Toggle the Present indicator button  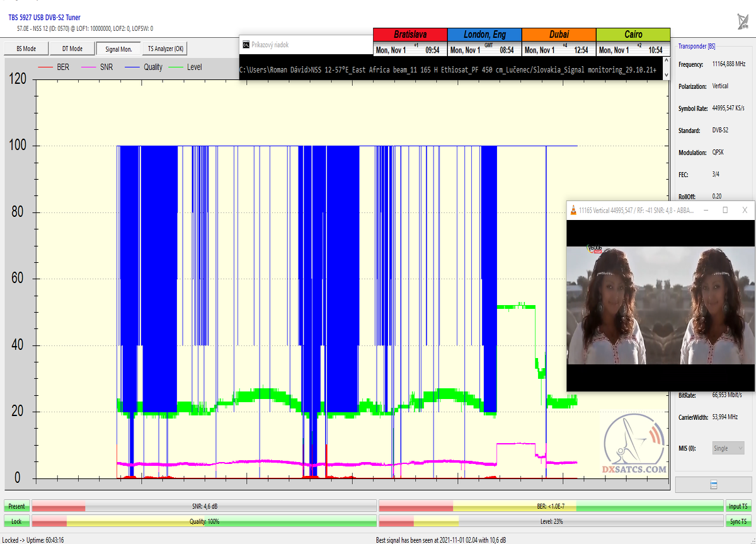point(17,506)
